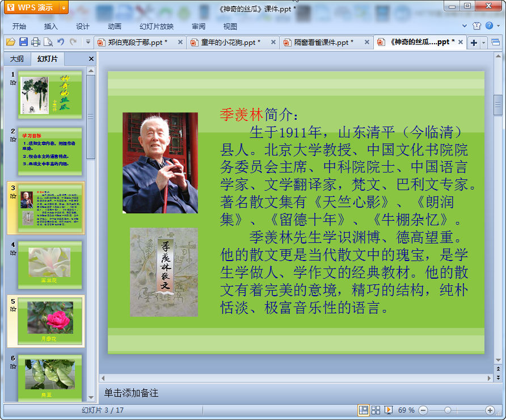Click the horizontal scroll right arrow
This screenshot has width=506, height=420.
pos(489,377)
